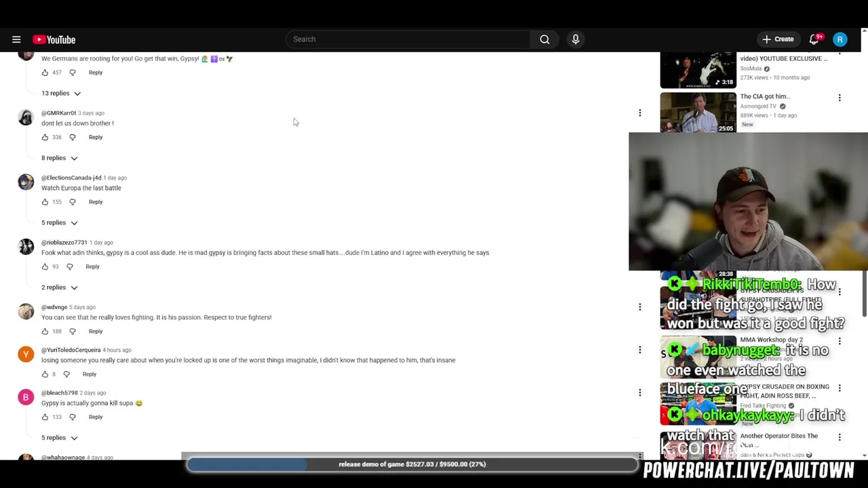The image size is (868, 488).
Task: Open options menu for The CIA got him video
Action: pos(840,98)
